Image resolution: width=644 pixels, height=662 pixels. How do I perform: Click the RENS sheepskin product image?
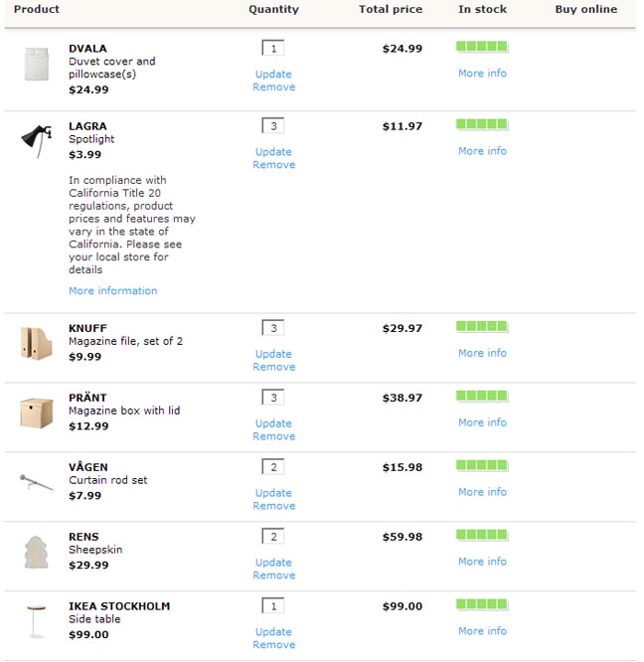tap(36, 551)
